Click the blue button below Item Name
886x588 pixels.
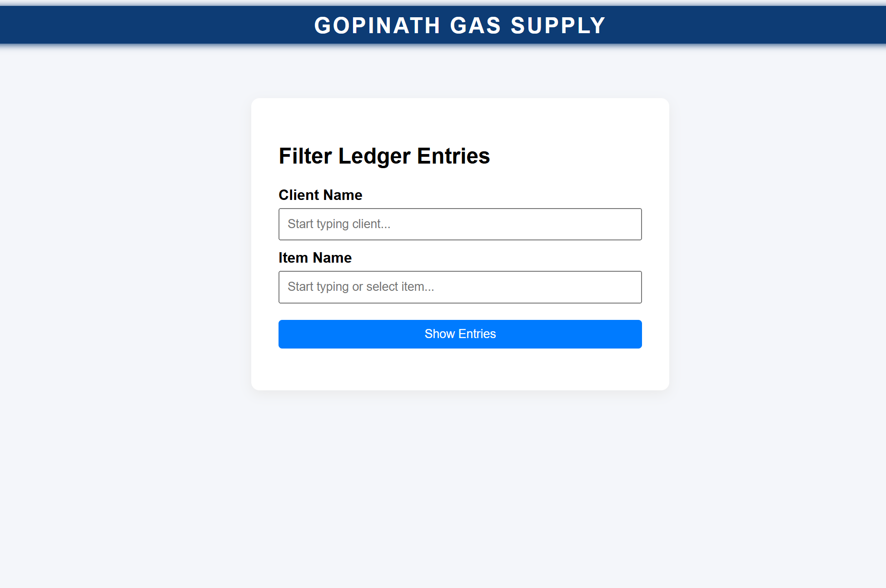click(460, 334)
